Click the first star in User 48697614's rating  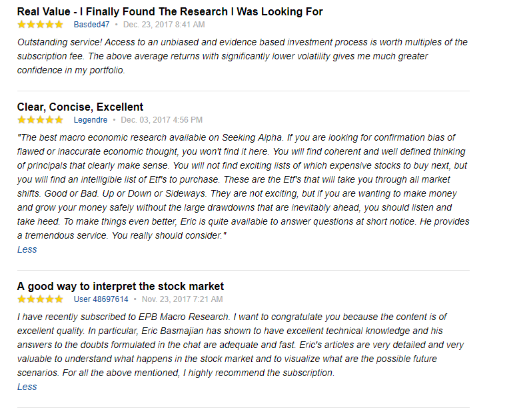[22, 299]
